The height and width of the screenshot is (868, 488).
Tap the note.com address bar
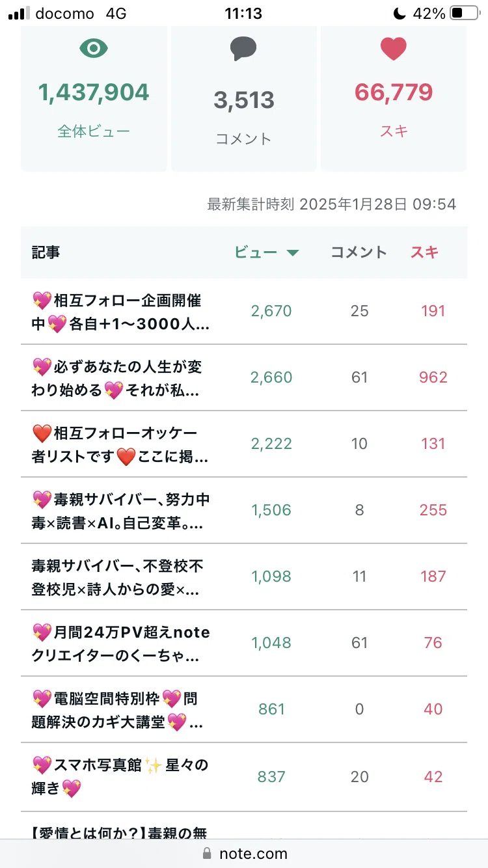tap(244, 853)
